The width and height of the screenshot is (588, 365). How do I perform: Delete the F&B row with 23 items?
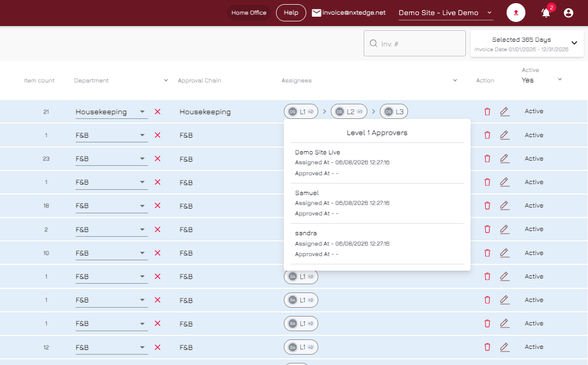487,159
